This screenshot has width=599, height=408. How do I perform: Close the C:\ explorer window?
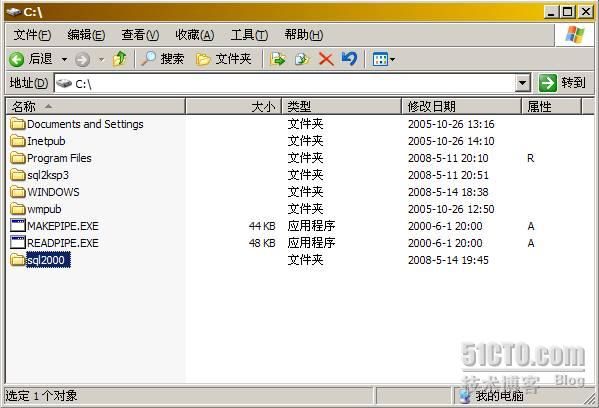[x=586, y=12]
